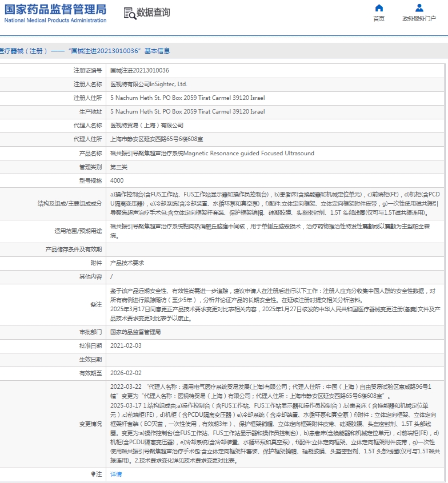Click the 产品名称 label
Image resolution: width=448 pixels, height=483 pixels.
[90, 153]
